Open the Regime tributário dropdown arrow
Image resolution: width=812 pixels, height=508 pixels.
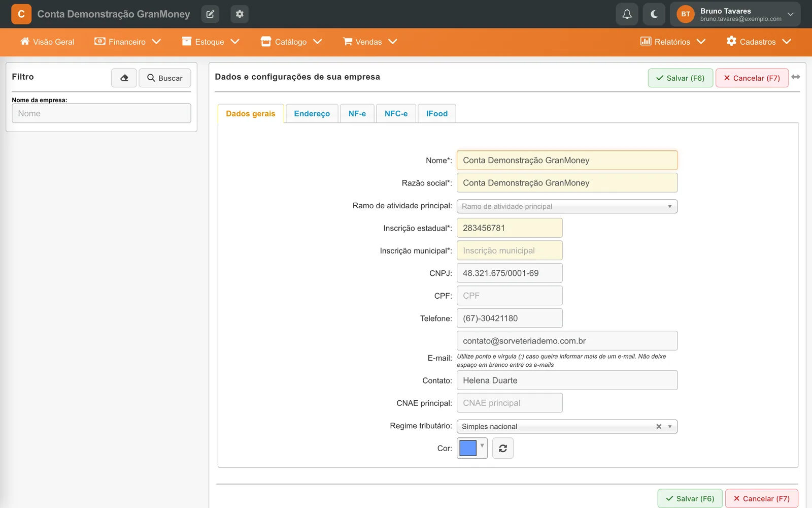pyautogui.click(x=670, y=427)
